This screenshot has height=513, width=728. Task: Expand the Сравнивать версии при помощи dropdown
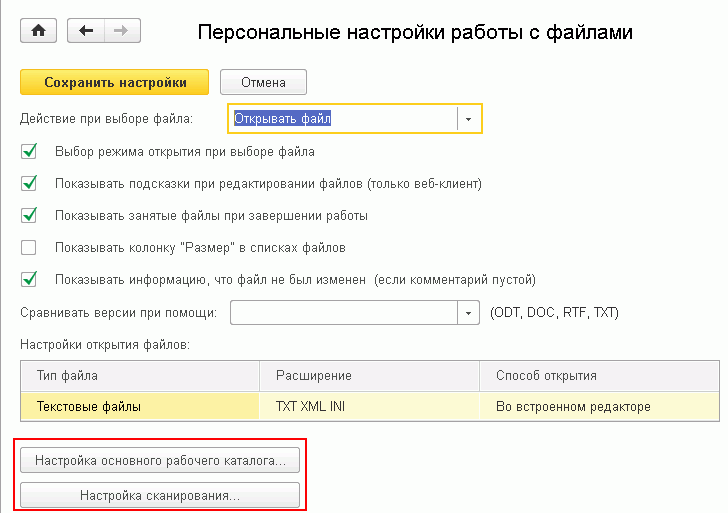click(470, 313)
